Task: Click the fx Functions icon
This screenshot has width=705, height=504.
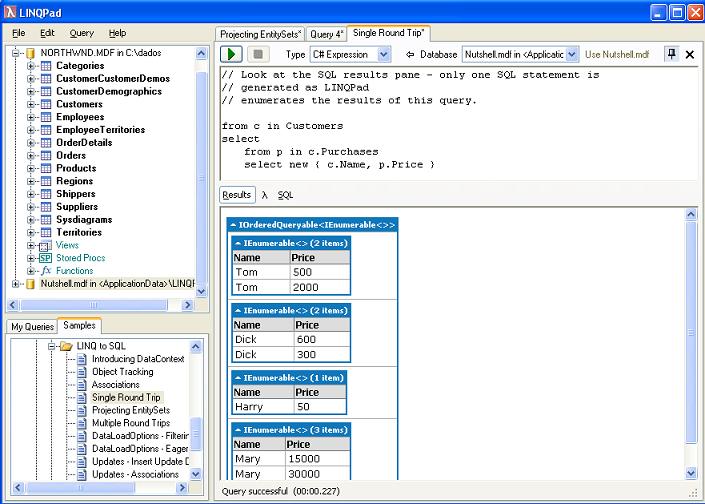Action: point(46,271)
